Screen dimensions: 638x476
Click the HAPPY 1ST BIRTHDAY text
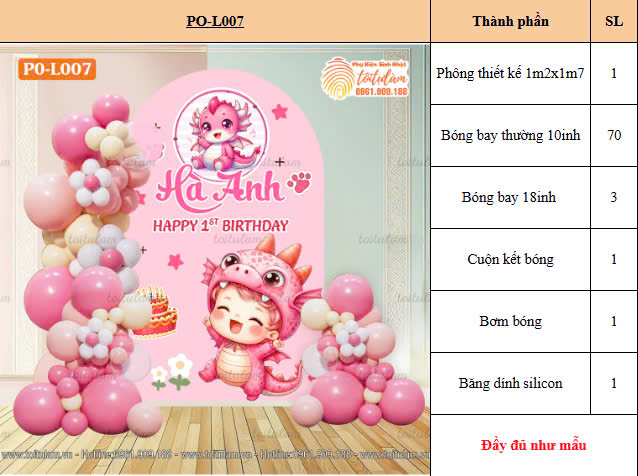[221, 225]
